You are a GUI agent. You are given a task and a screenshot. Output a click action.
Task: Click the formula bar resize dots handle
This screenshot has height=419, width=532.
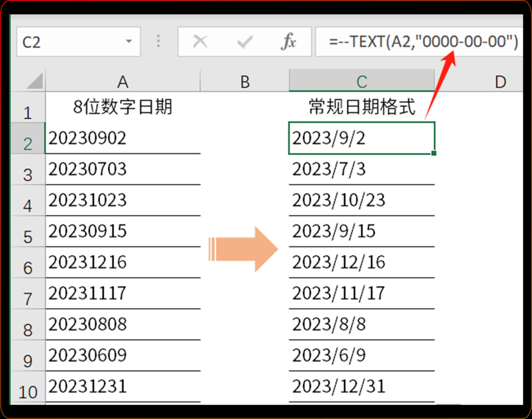pyautogui.click(x=158, y=42)
